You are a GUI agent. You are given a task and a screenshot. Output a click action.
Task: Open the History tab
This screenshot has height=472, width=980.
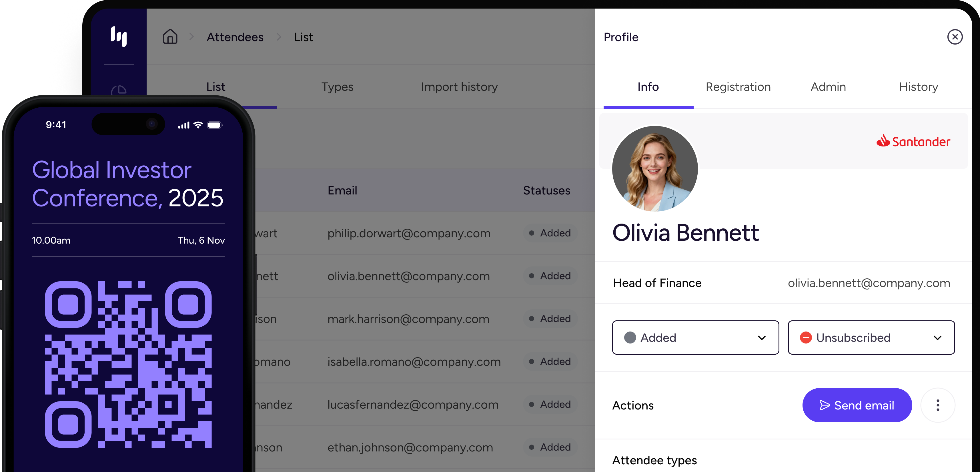click(x=918, y=87)
